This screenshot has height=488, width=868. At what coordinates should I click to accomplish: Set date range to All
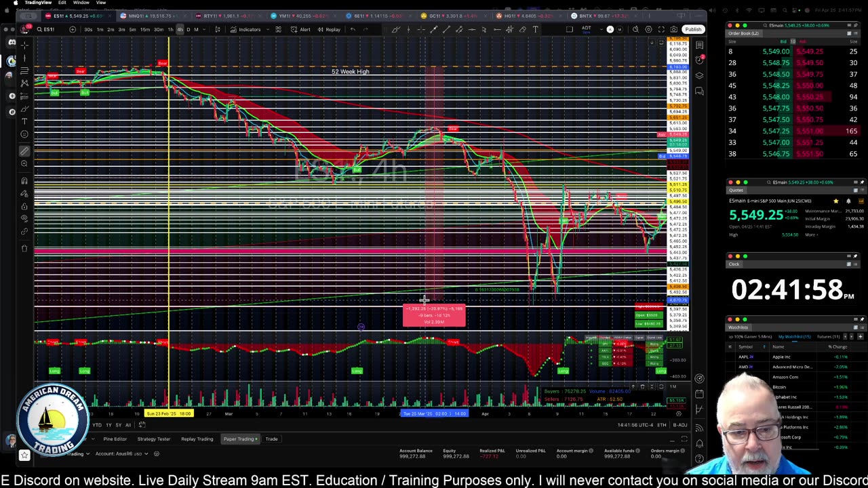(127, 425)
